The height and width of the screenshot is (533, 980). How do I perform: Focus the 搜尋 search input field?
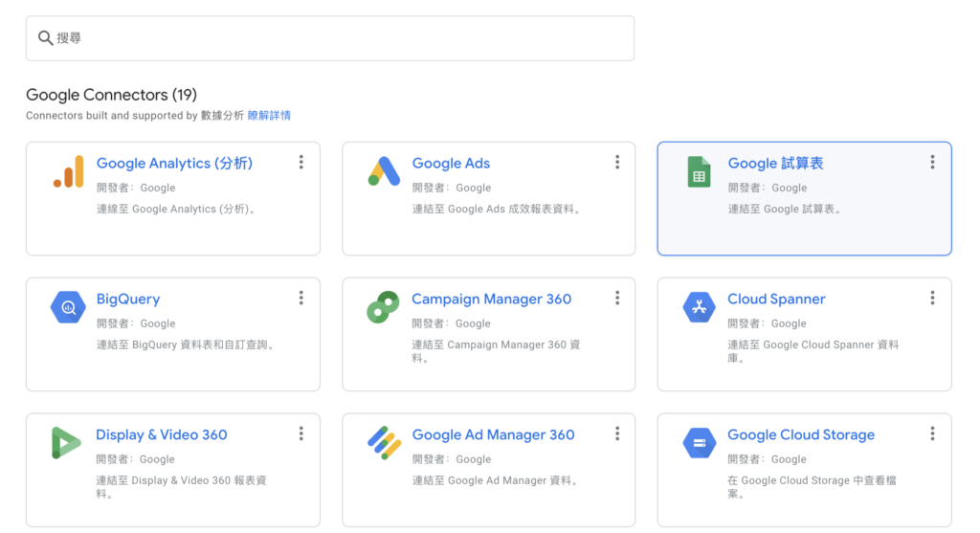coord(330,38)
